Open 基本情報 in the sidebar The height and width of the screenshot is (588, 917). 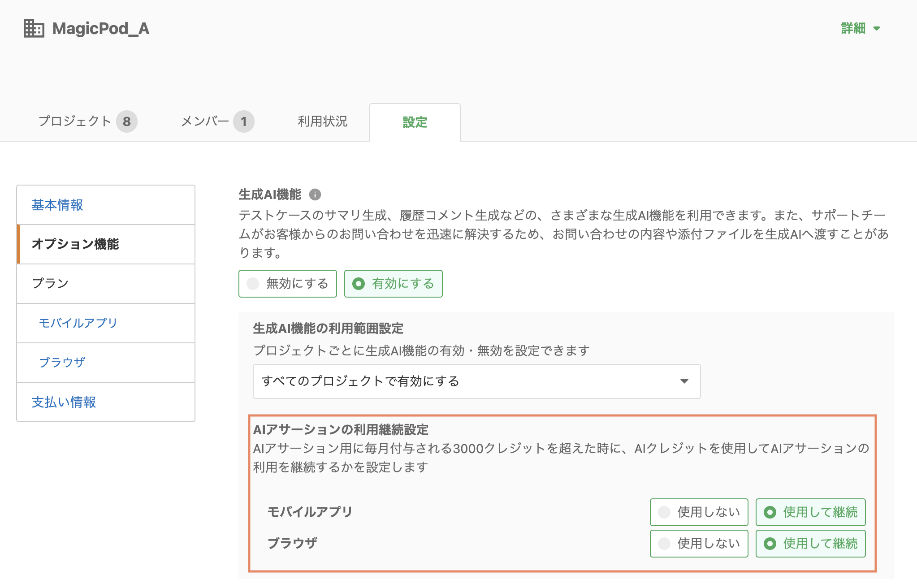(106, 205)
